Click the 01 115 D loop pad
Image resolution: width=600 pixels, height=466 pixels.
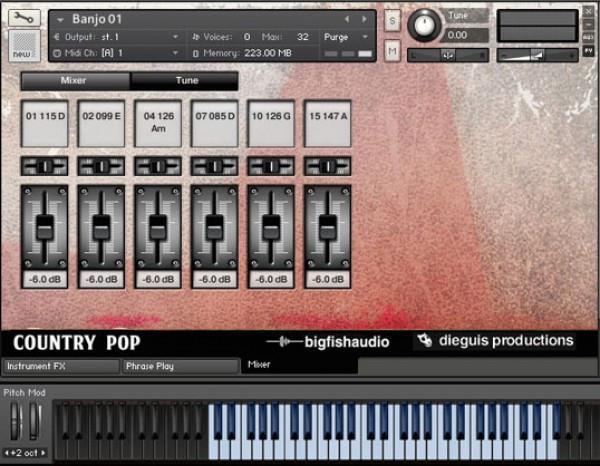tap(45, 124)
